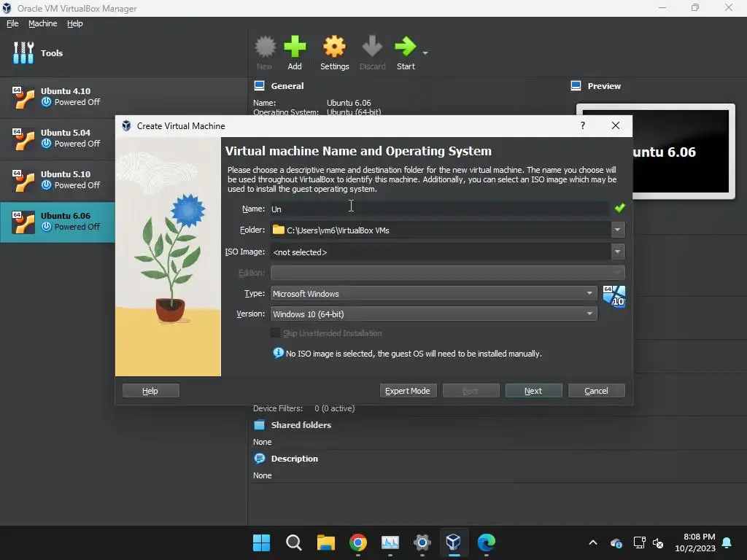Click the Help button in the dialog
This screenshot has height=560, width=747.
pos(150,391)
